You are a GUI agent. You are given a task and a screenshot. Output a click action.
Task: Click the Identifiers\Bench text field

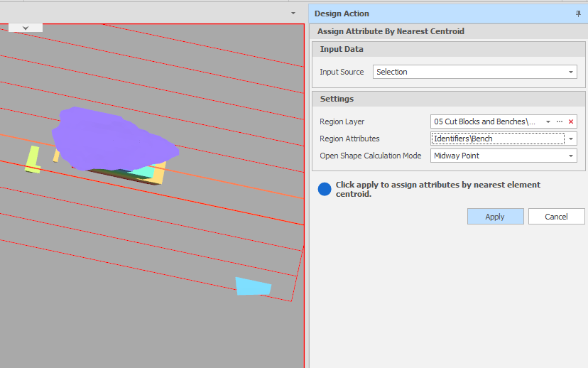(497, 139)
